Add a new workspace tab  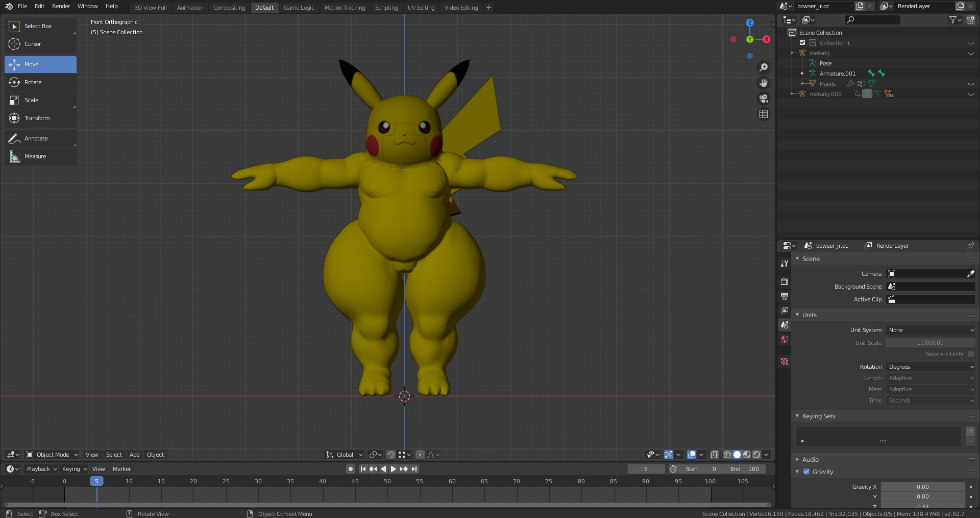tap(488, 7)
